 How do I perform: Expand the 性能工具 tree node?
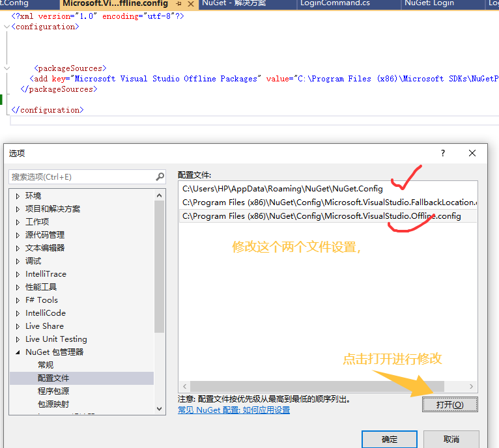click(18, 287)
